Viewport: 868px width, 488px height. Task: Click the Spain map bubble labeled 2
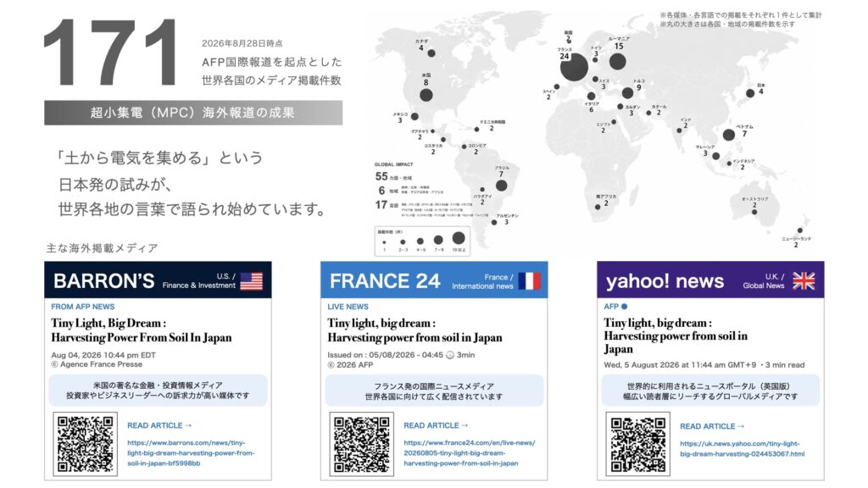click(x=556, y=87)
